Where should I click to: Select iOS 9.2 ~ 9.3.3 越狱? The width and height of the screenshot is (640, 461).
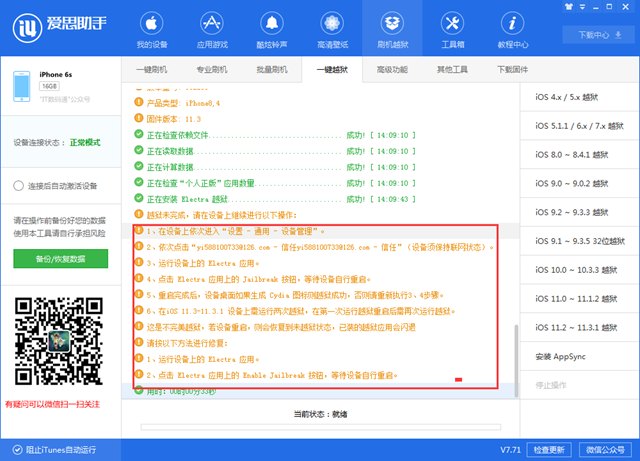tap(580, 212)
